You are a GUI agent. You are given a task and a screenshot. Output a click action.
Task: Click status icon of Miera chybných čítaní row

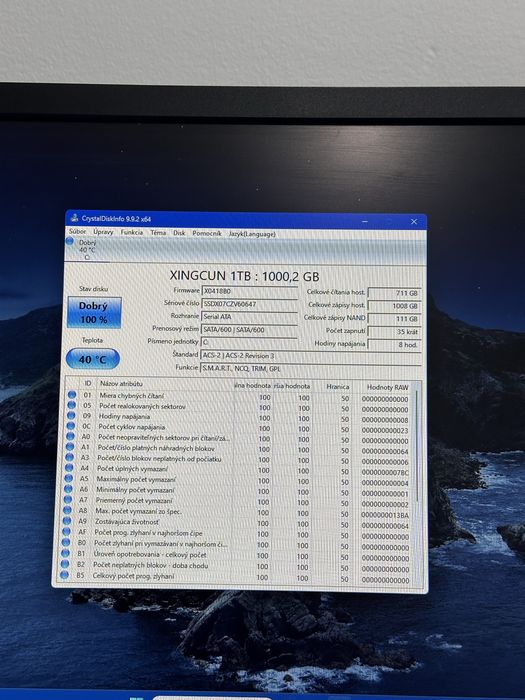click(x=72, y=395)
